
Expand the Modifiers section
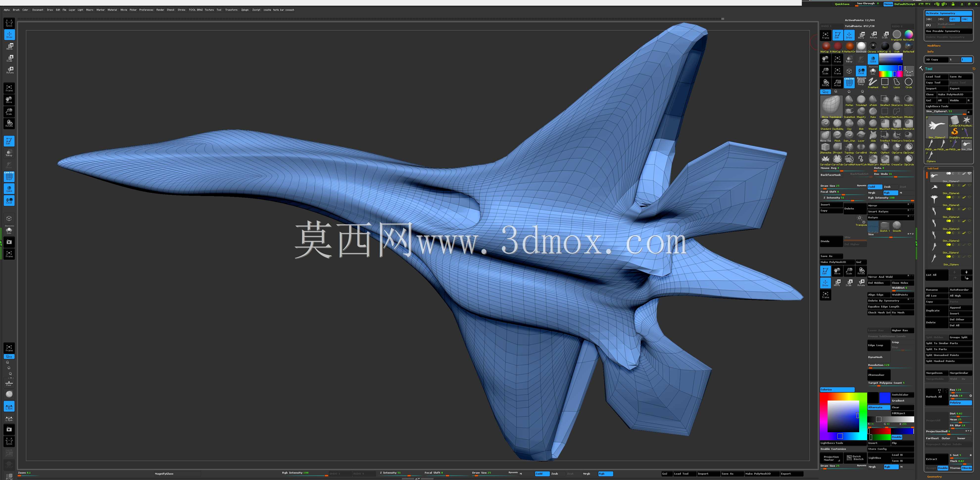point(933,46)
